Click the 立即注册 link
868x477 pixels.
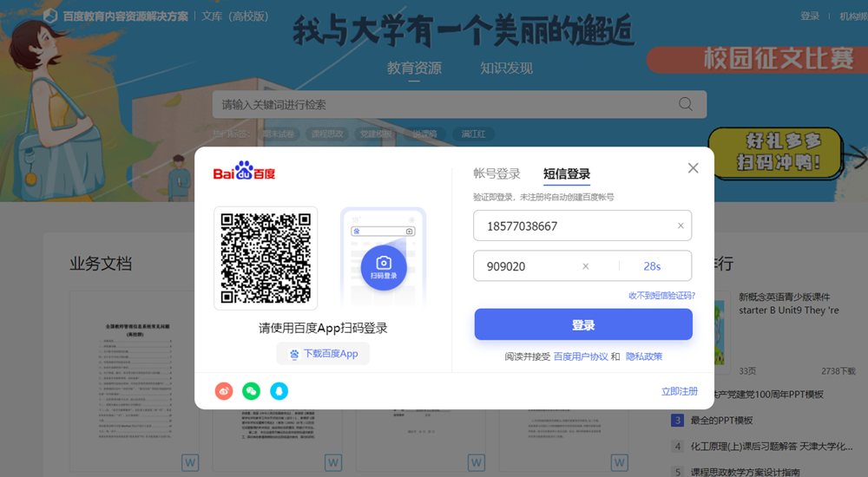[x=679, y=391]
